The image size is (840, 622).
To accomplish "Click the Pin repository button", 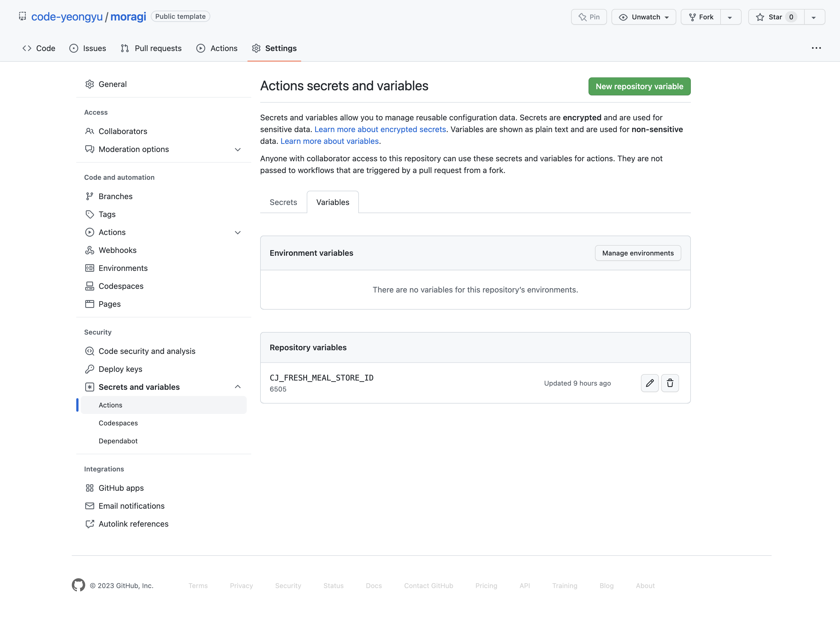I will (589, 17).
